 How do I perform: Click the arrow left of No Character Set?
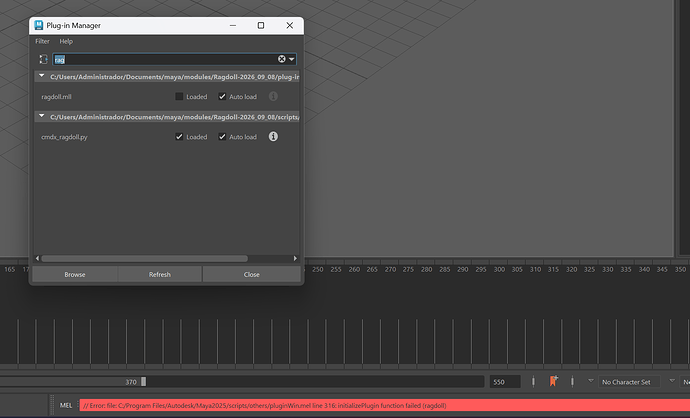tap(591, 381)
